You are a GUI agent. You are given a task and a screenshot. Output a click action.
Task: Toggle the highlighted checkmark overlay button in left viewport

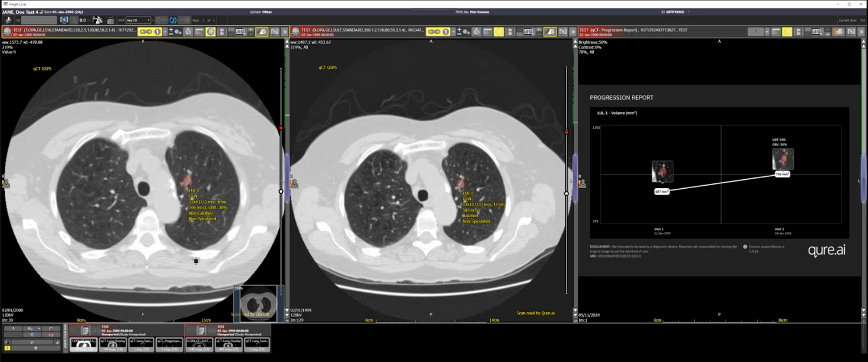coord(262,31)
